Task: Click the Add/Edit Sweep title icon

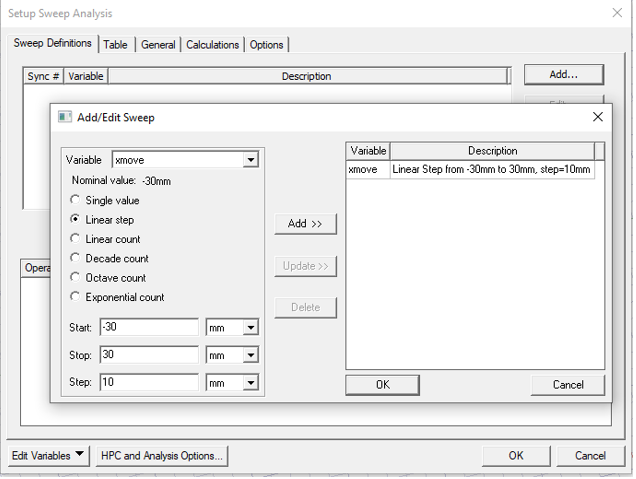Action: (65, 117)
